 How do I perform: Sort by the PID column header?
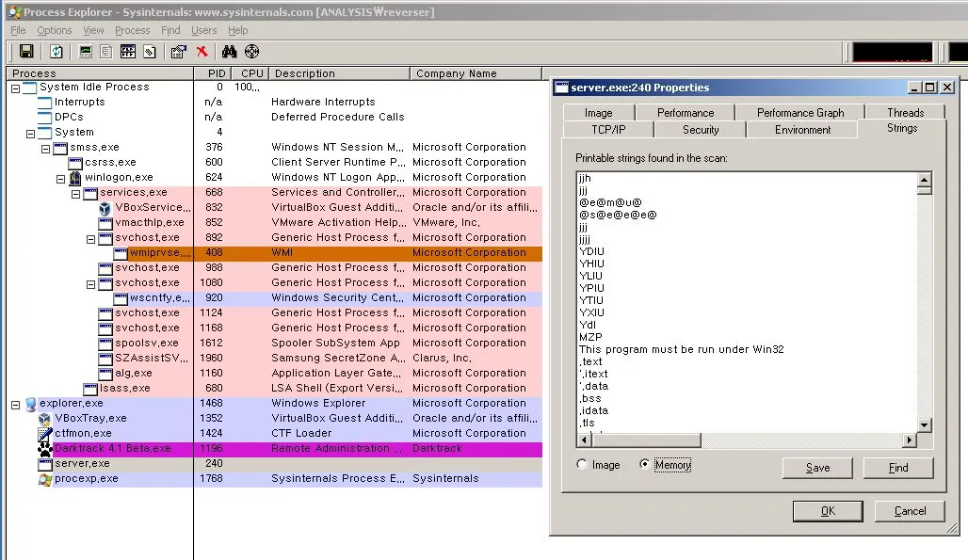[213, 73]
